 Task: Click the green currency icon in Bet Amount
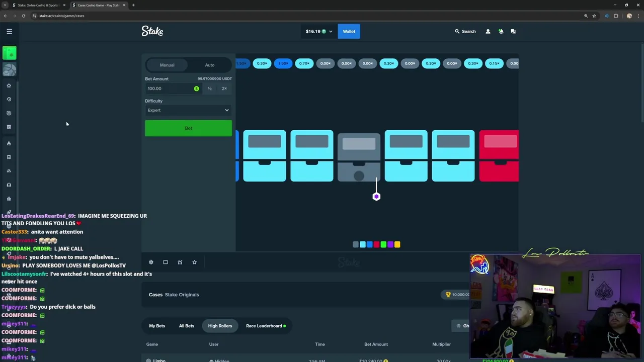coord(196,88)
